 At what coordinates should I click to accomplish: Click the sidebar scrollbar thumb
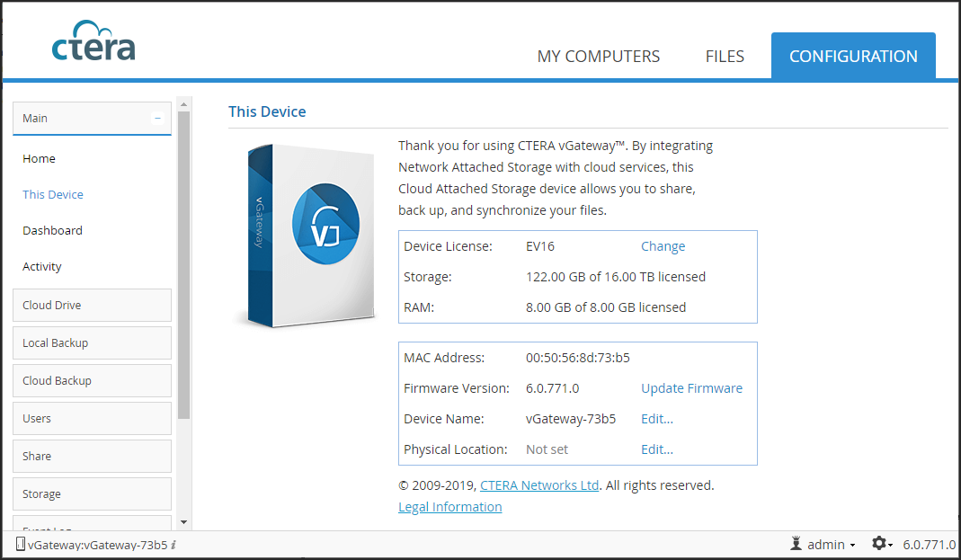pos(184,264)
